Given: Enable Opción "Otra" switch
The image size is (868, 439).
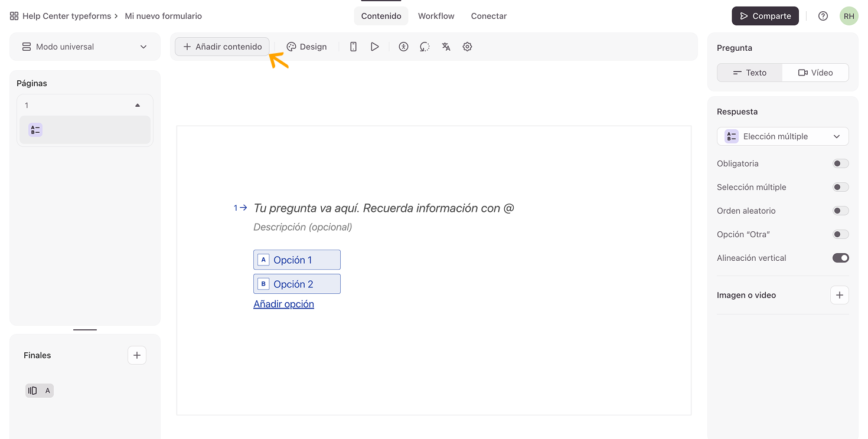Looking at the screenshot, I should pos(841,234).
